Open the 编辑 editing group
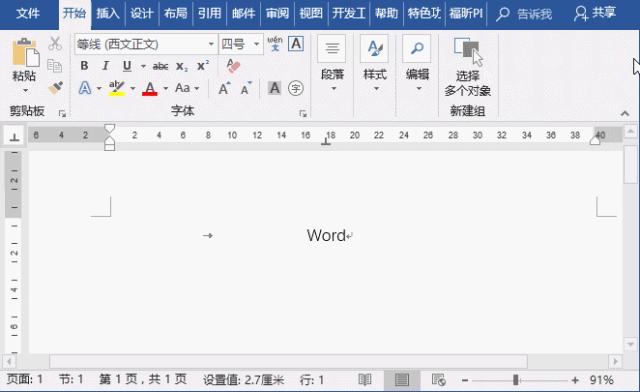This screenshot has height=392, width=640. [x=417, y=64]
